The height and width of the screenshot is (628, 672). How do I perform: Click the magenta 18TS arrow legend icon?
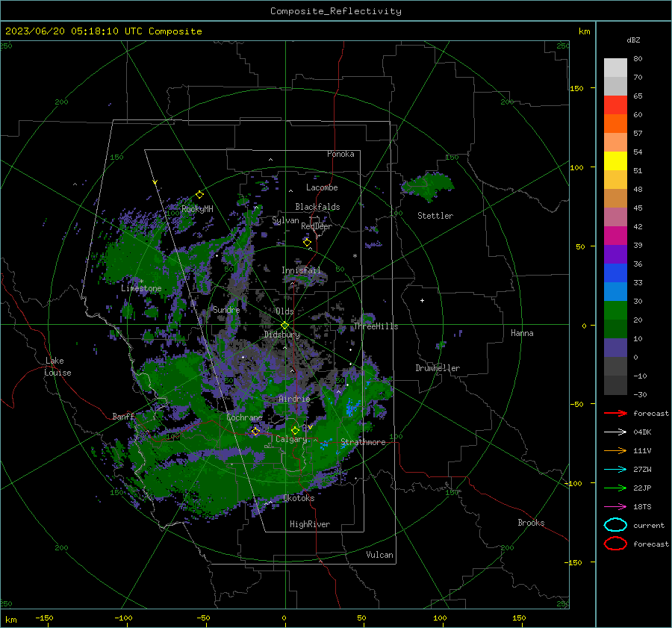(615, 507)
